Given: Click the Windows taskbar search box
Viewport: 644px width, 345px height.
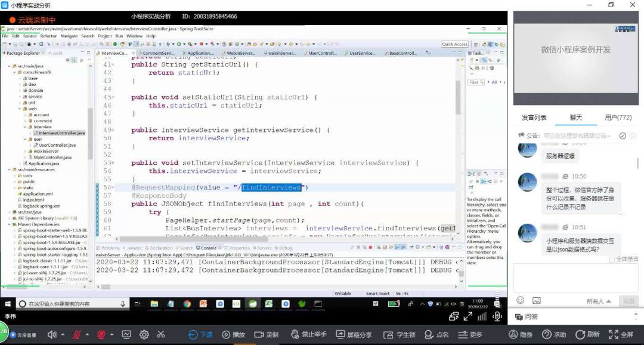Looking at the screenshot, I should click(72, 304).
